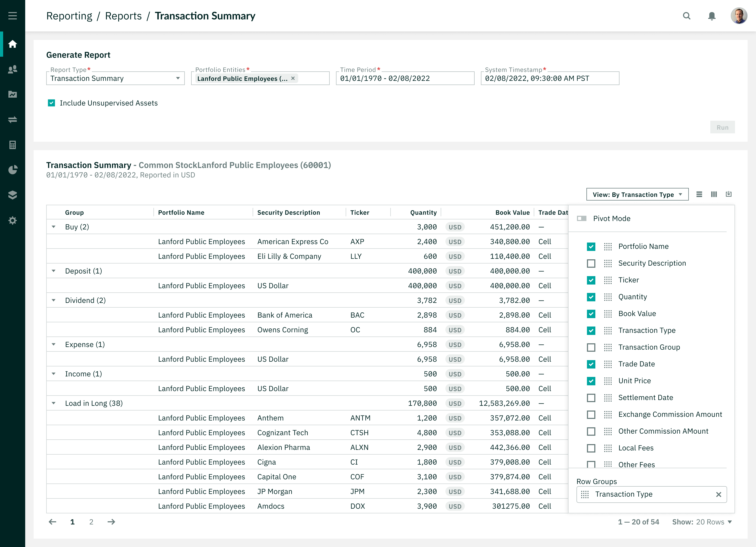Image resolution: width=756 pixels, height=547 pixels.
Task: Click the pie chart sidebar icon
Action: [x=12, y=170]
